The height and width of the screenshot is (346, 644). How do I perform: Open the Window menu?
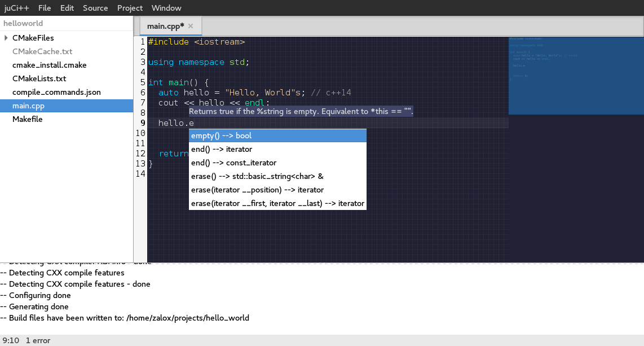point(166,8)
